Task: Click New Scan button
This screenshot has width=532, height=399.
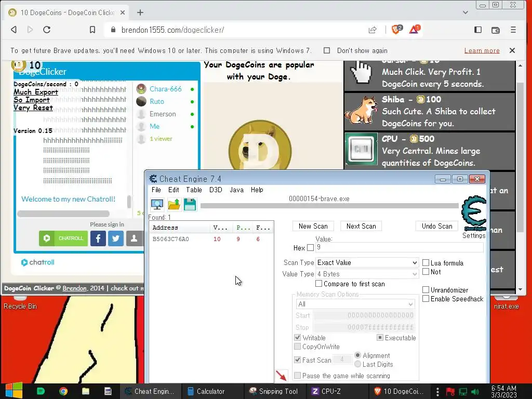Action: (313, 227)
